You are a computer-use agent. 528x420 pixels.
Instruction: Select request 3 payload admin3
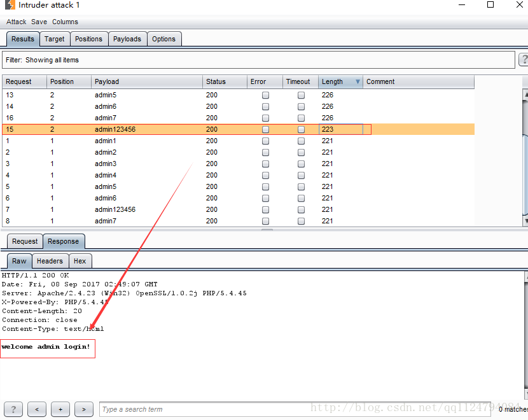106,164
